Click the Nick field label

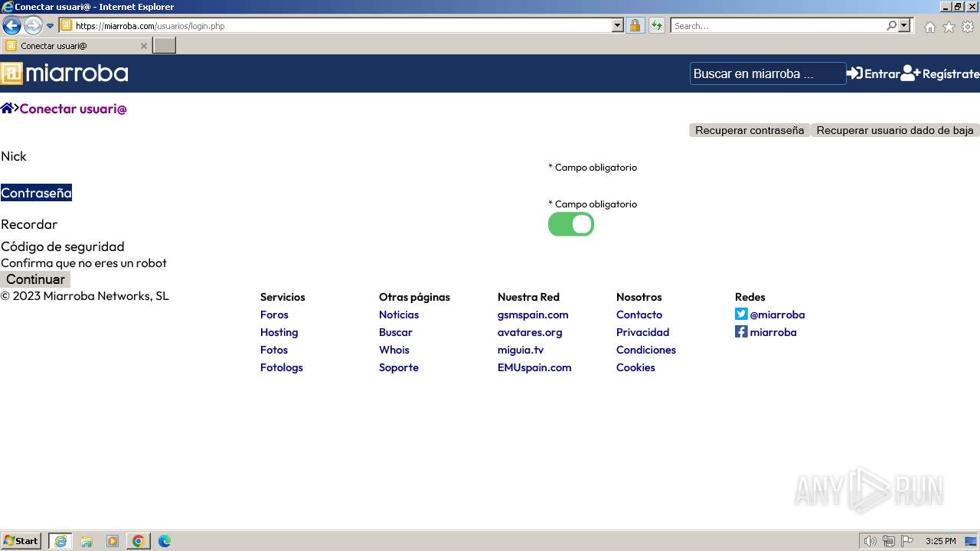click(x=14, y=156)
